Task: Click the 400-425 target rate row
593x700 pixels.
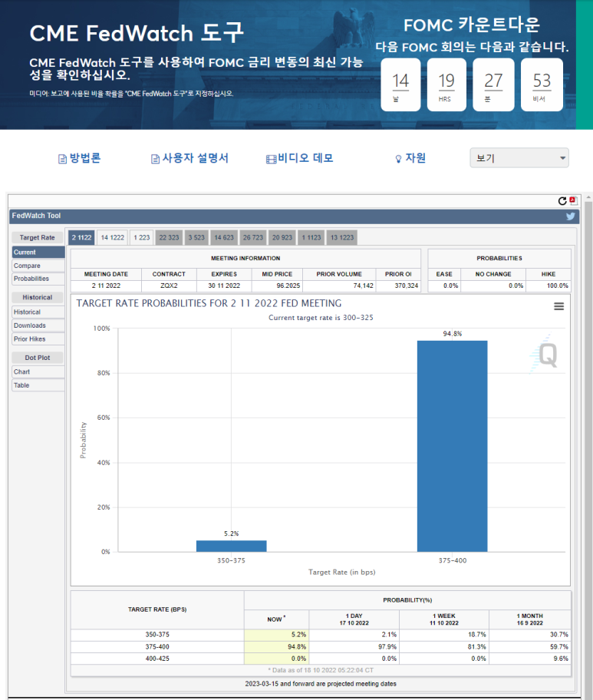Action: tap(321, 659)
